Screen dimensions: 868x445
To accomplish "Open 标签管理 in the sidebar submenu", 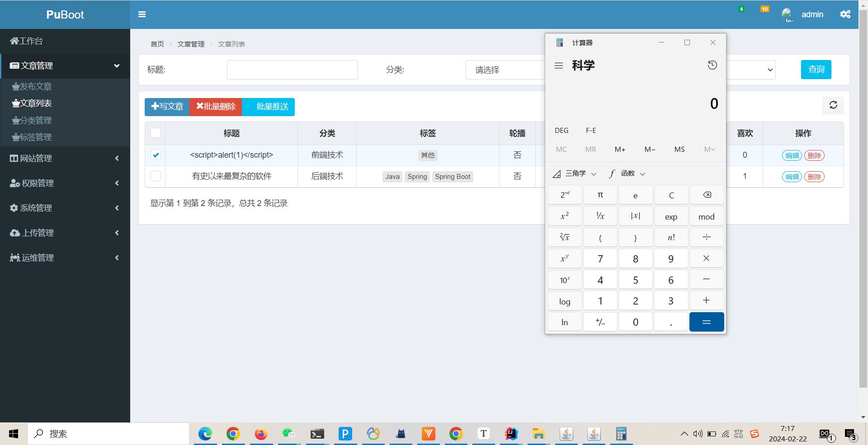I will coord(32,137).
